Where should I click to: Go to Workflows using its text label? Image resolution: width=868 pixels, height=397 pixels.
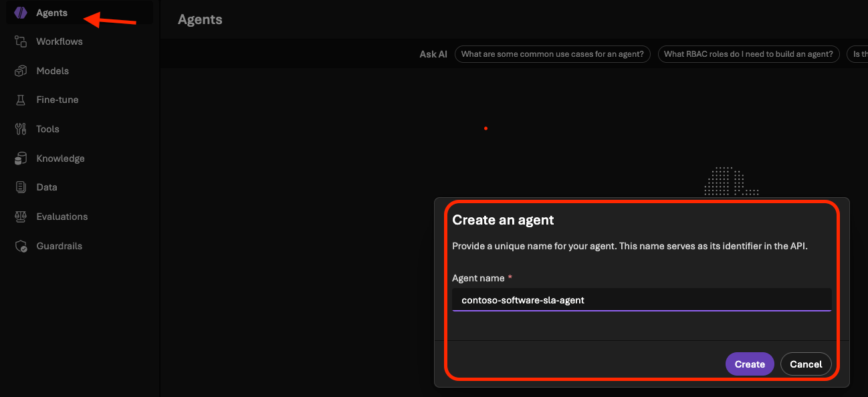coord(60,41)
